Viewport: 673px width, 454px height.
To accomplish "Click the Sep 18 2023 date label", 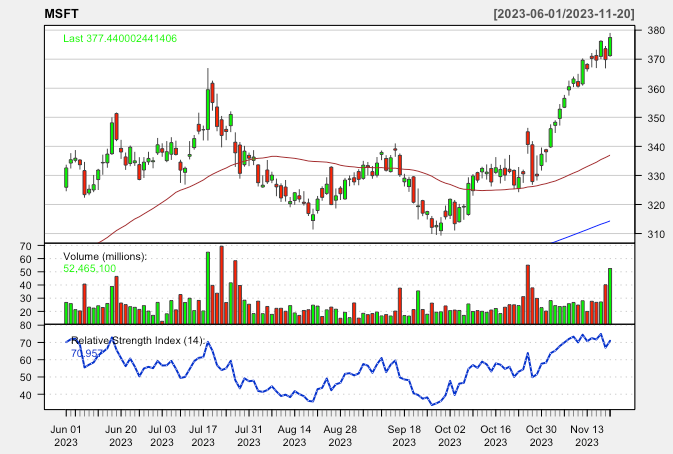I will coord(404,436).
